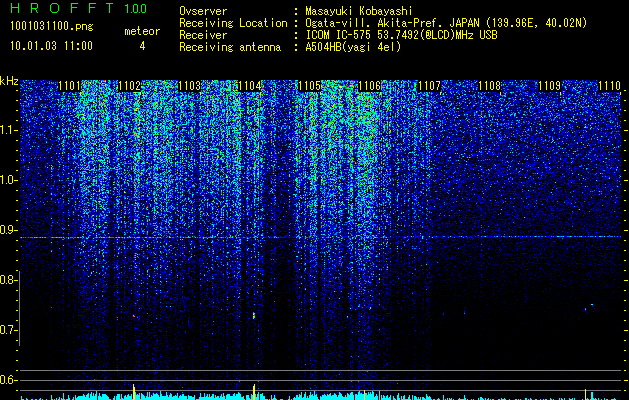Click the yellow detection spike under 1106
This screenshot has height=400, width=629.
pyautogui.click(x=364, y=395)
